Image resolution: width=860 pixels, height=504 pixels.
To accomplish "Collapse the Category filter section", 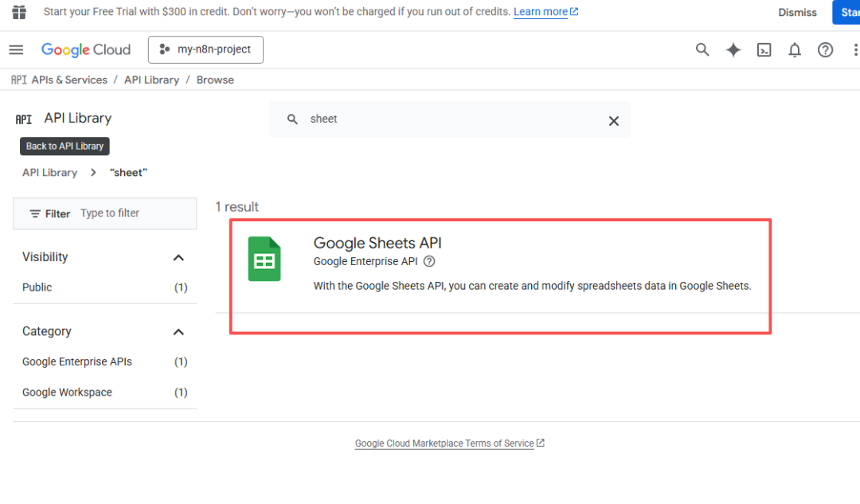I will pyautogui.click(x=178, y=332).
